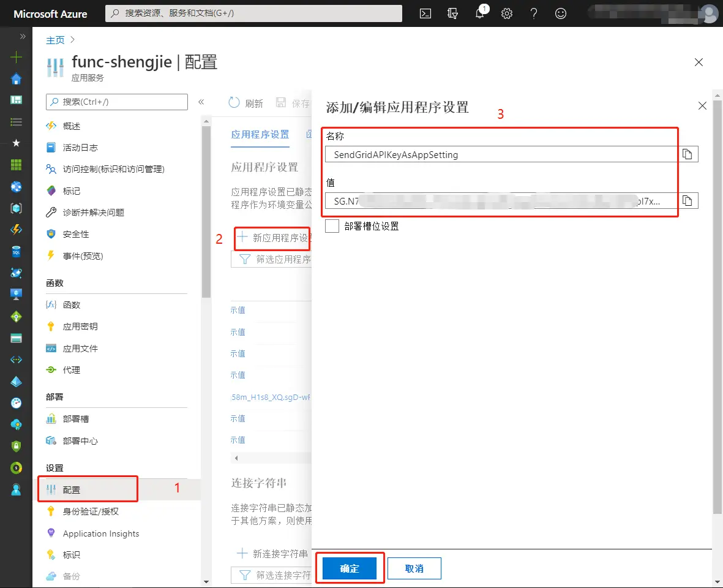Confirm with the 确定 button
723x588 pixels.
pos(350,568)
